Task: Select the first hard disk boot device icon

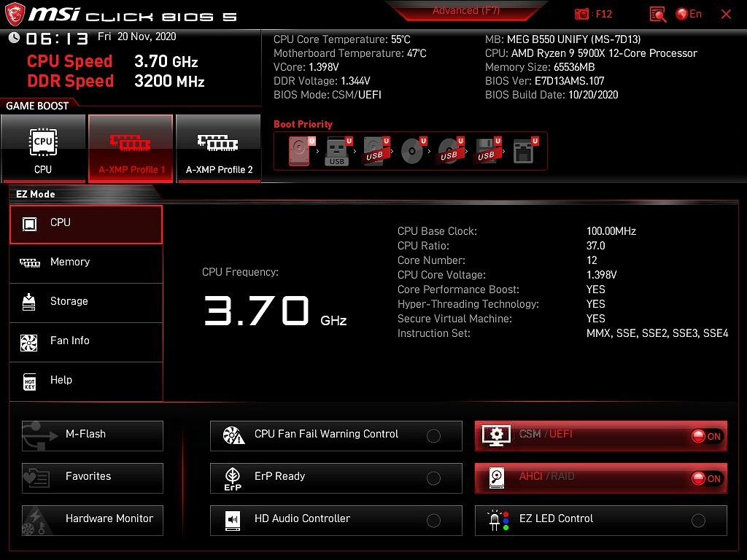Action: point(301,151)
